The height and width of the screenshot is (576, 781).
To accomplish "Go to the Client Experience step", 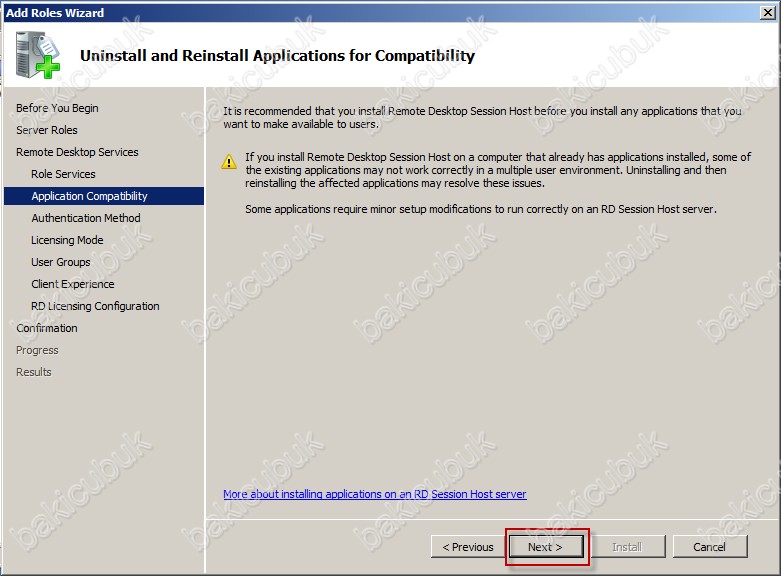I will point(73,284).
